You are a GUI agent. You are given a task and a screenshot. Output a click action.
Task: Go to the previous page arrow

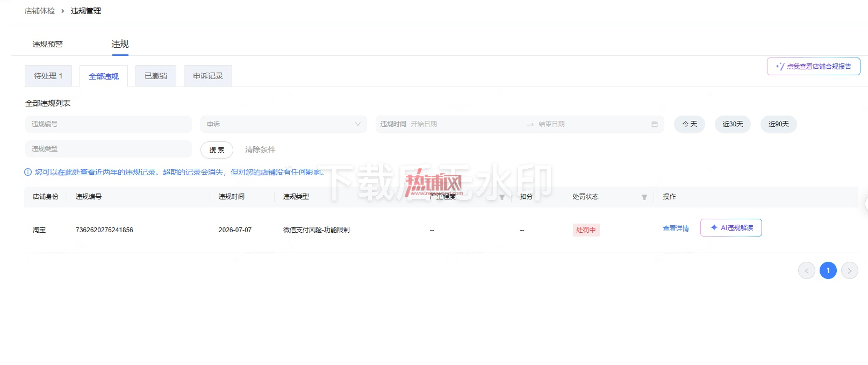(x=806, y=270)
